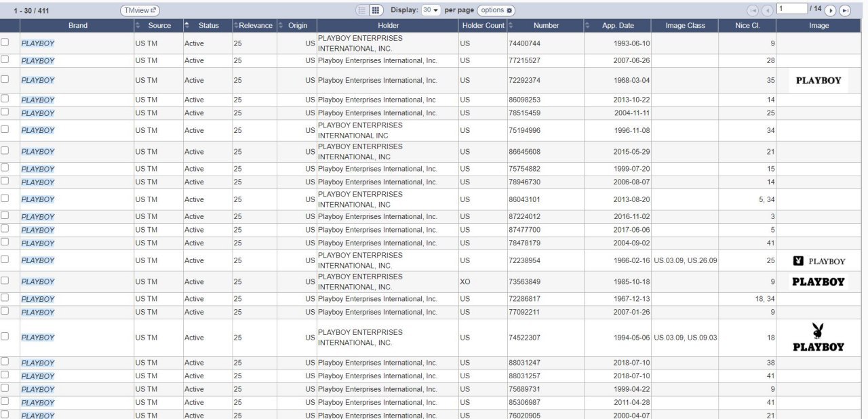
Task: Click number 88031257 in the table
Action: [524, 376]
